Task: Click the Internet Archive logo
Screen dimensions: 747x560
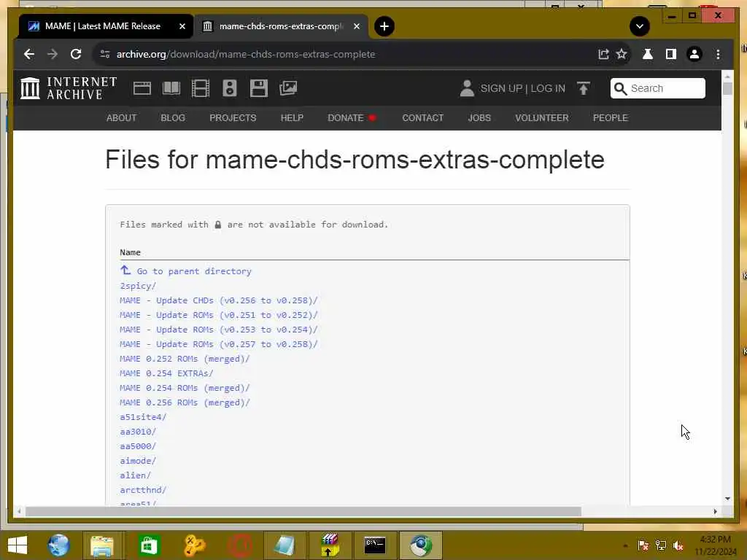Action: (69, 88)
